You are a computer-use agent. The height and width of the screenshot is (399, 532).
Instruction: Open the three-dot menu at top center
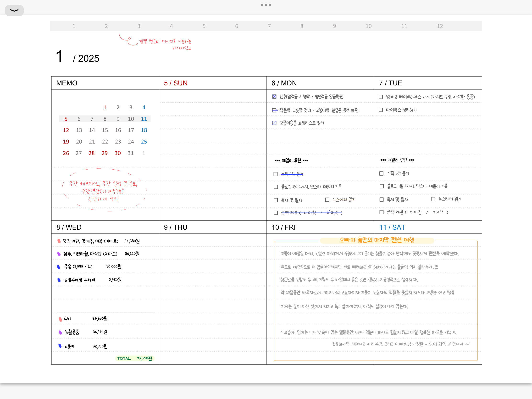coord(266,5)
